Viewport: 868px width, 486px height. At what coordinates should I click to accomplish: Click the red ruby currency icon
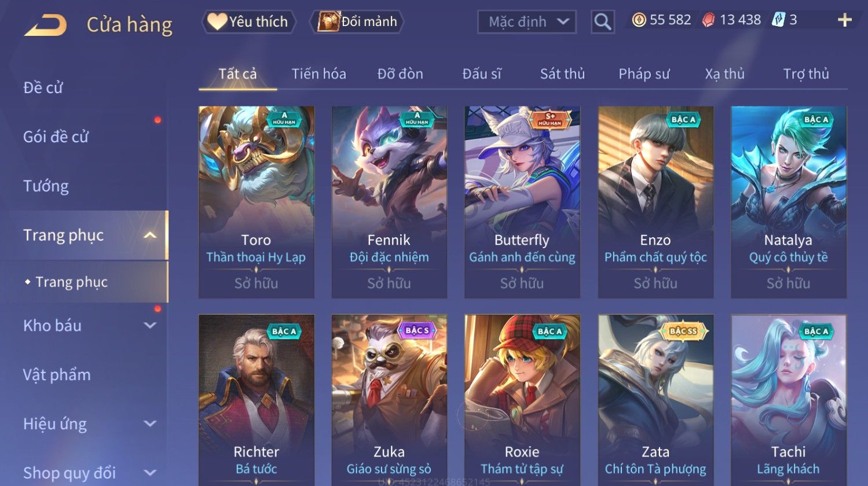(x=708, y=20)
